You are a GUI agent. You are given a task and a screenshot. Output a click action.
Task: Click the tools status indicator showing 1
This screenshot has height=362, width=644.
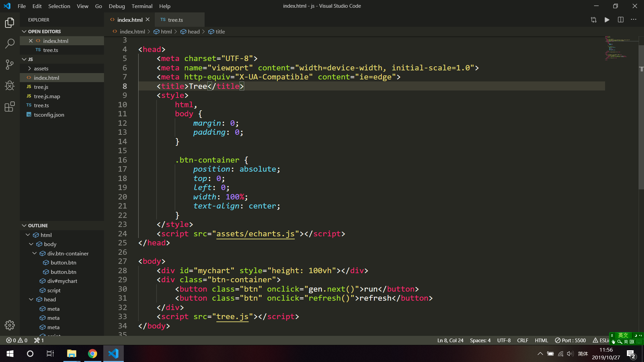point(39,340)
